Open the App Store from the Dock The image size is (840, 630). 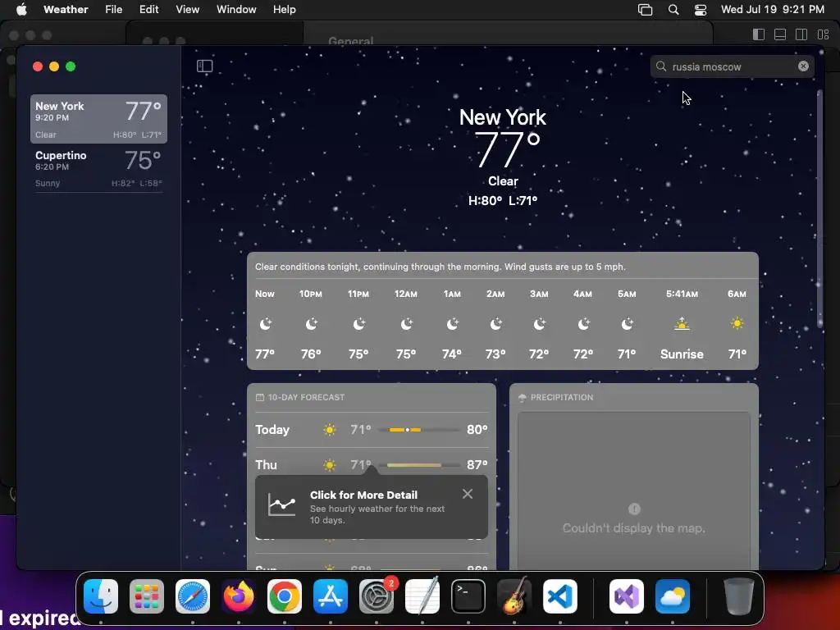pyautogui.click(x=331, y=596)
